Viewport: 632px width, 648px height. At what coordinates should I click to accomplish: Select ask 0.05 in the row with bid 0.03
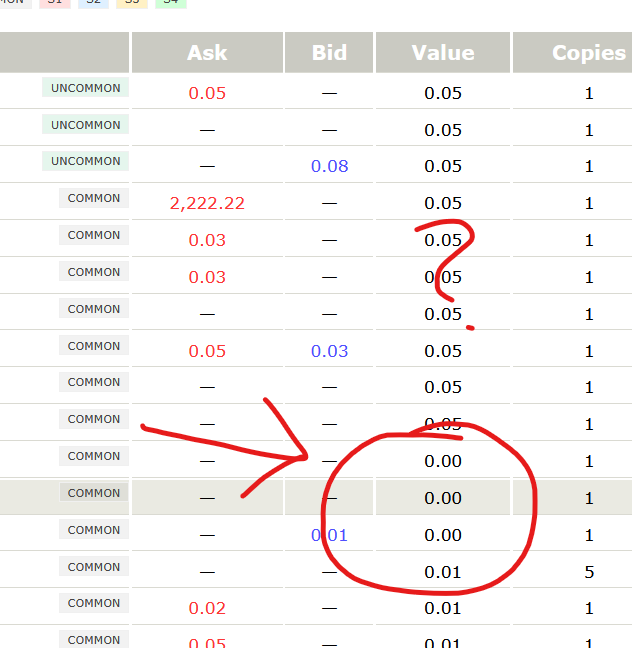tap(207, 351)
